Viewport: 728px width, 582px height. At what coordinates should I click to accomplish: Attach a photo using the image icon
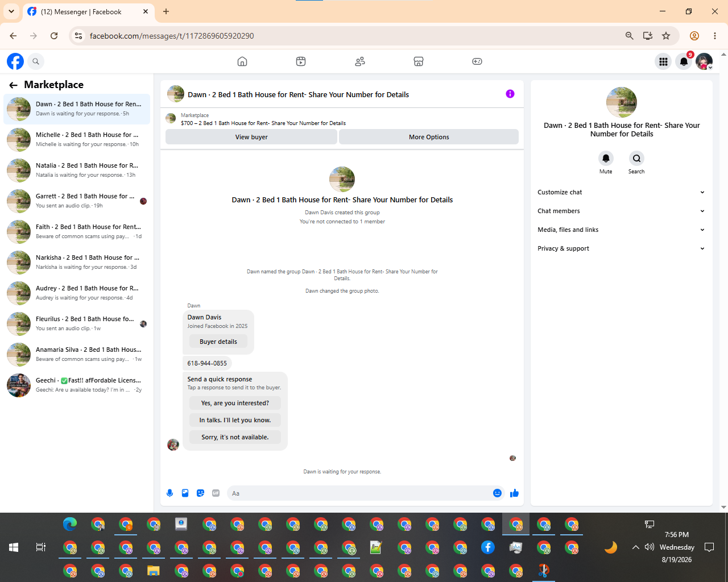point(185,493)
